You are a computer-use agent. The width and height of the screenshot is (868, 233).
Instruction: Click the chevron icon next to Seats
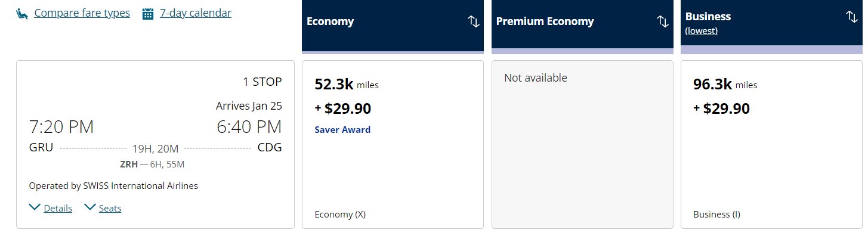click(x=90, y=207)
